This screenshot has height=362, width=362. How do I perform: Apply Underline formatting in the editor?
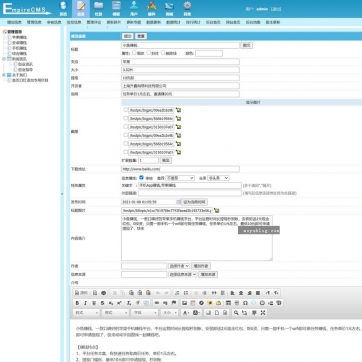click(x=94, y=303)
